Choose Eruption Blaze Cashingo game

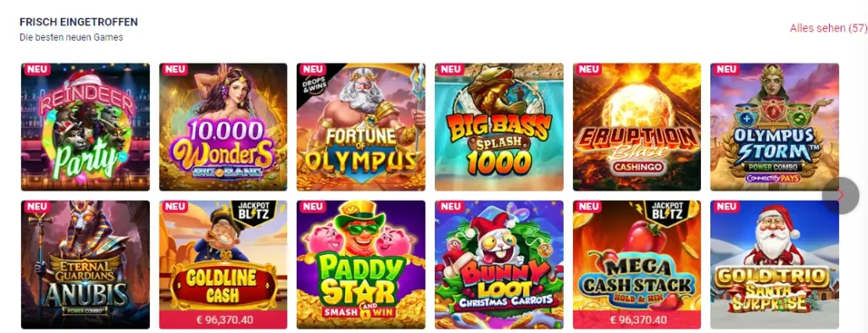click(637, 126)
